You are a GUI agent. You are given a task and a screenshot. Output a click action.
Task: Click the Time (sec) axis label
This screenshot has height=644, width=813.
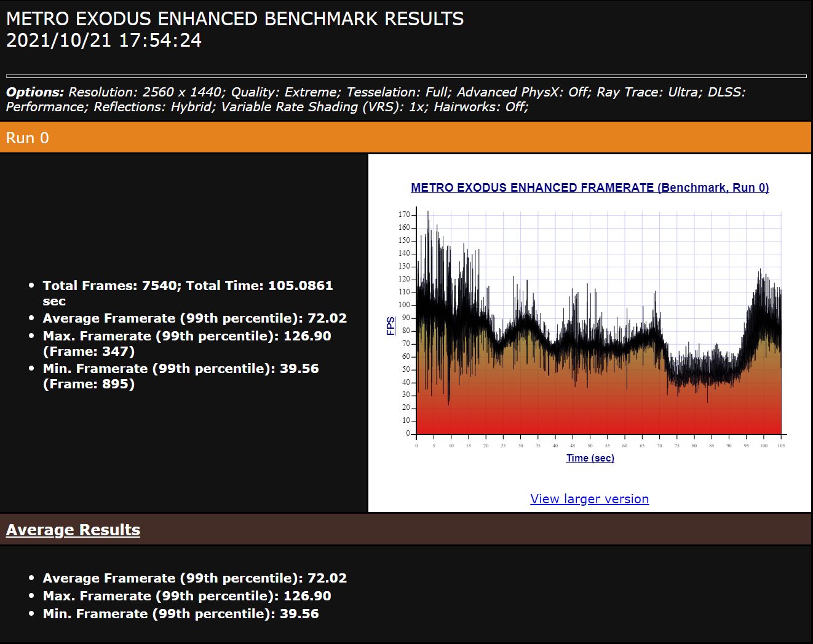coord(590,458)
